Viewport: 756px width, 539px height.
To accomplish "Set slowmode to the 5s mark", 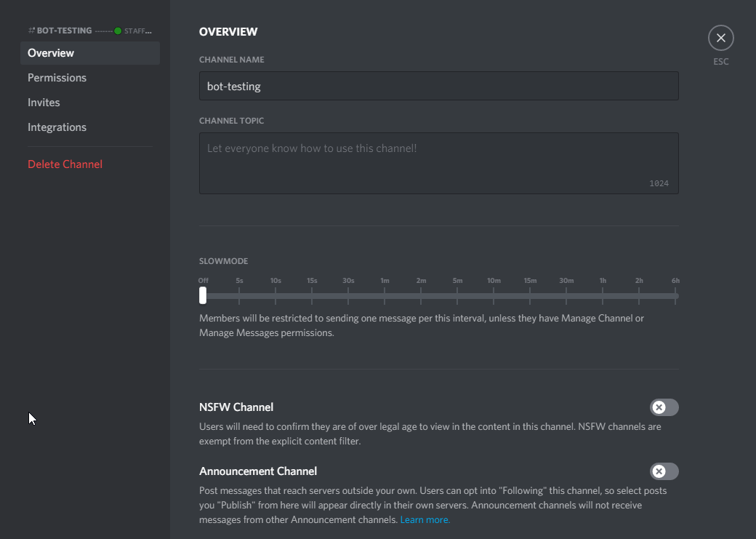I will point(239,296).
